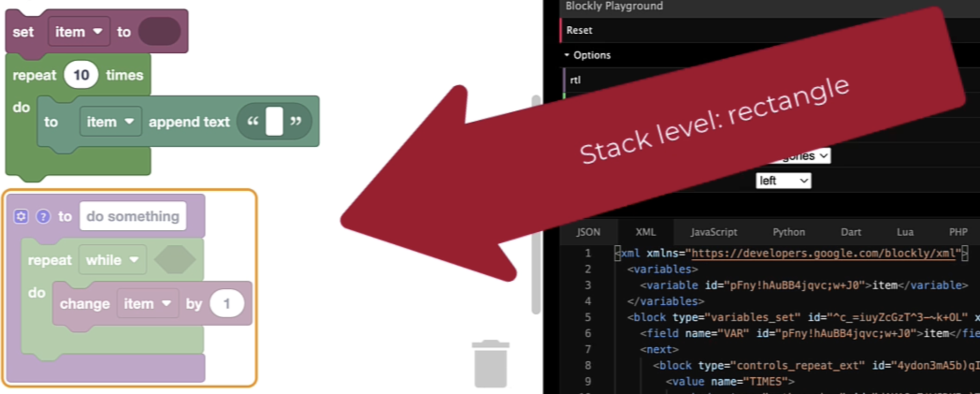Click the Blockly Playground title

coord(614,6)
